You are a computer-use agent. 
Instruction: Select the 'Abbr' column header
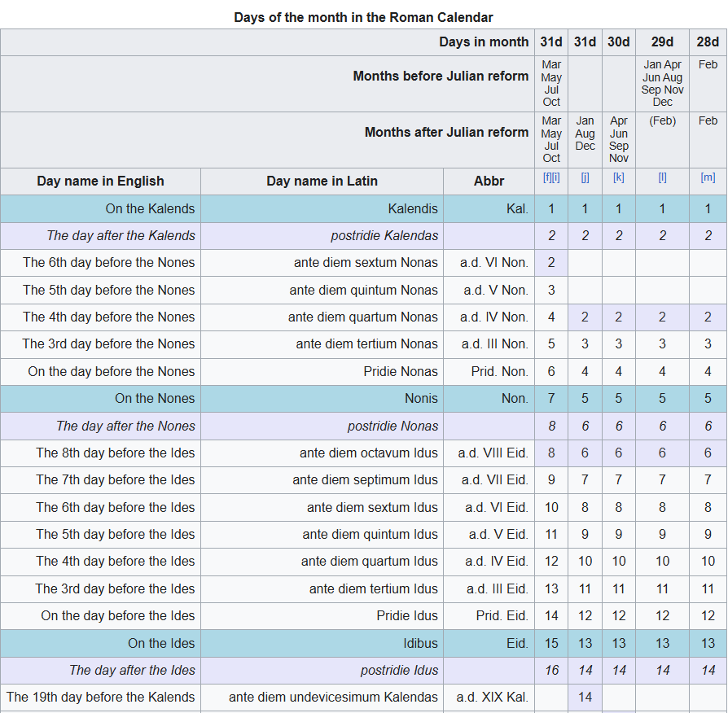[489, 181]
